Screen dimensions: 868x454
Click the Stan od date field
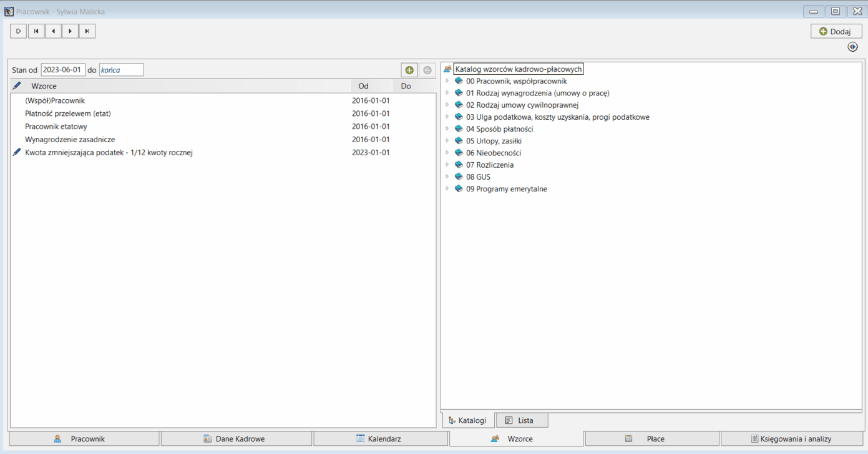point(63,70)
